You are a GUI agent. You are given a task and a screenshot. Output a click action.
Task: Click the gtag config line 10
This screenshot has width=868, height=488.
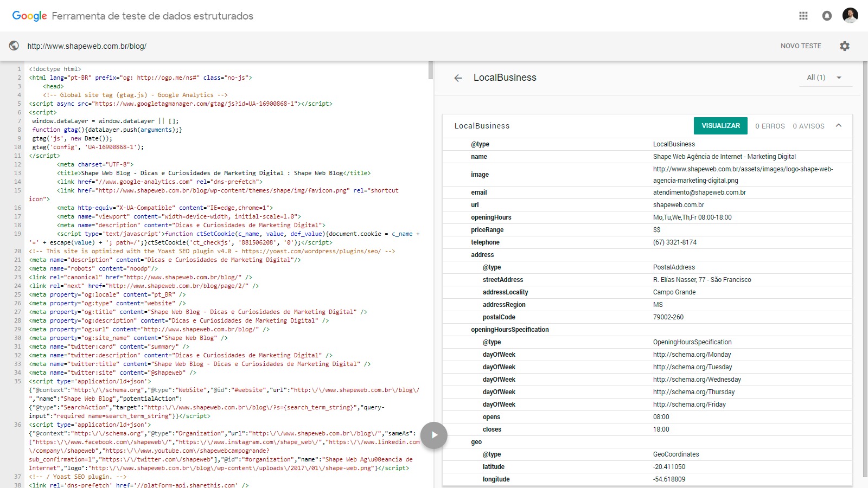point(88,147)
